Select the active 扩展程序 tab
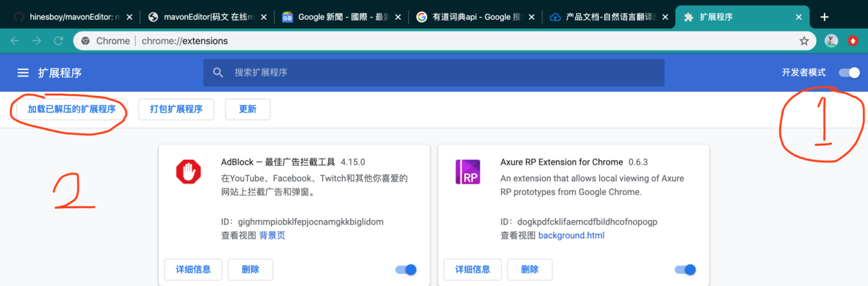Viewport: 868px width, 286px height. click(x=742, y=17)
